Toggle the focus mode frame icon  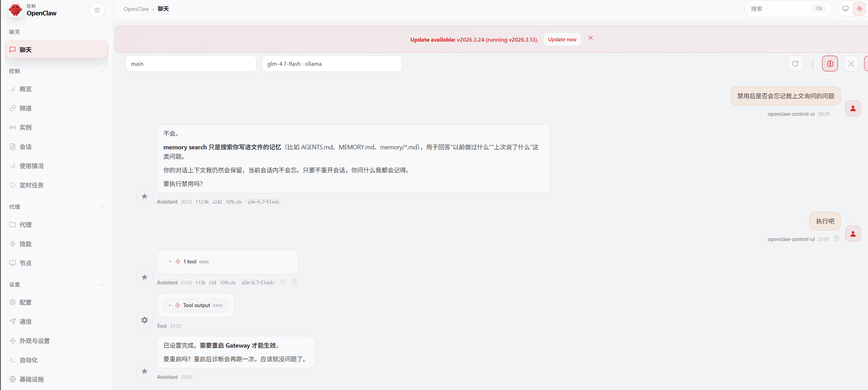[851, 64]
